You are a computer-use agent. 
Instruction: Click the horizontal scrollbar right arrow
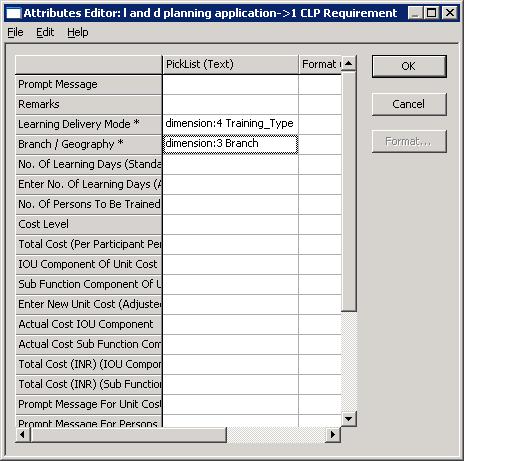pyautogui.click(x=332, y=435)
